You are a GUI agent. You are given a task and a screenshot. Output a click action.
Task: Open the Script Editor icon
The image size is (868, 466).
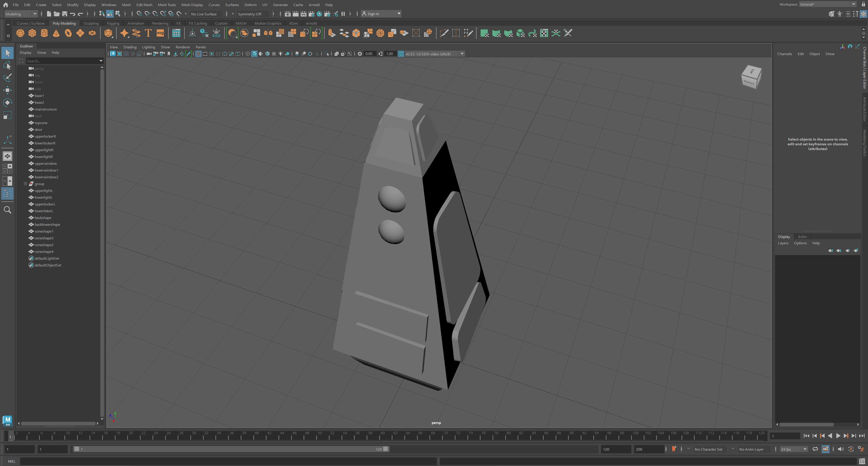(862, 461)
